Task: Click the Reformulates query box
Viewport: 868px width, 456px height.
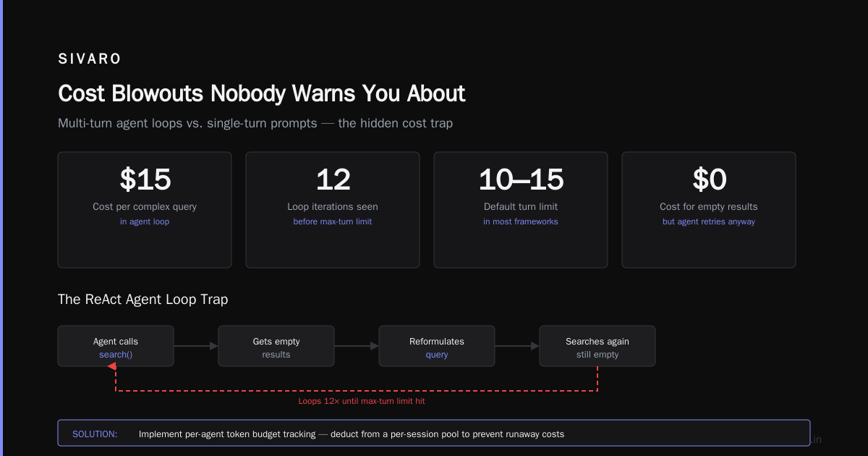Action: coord(437,346)
